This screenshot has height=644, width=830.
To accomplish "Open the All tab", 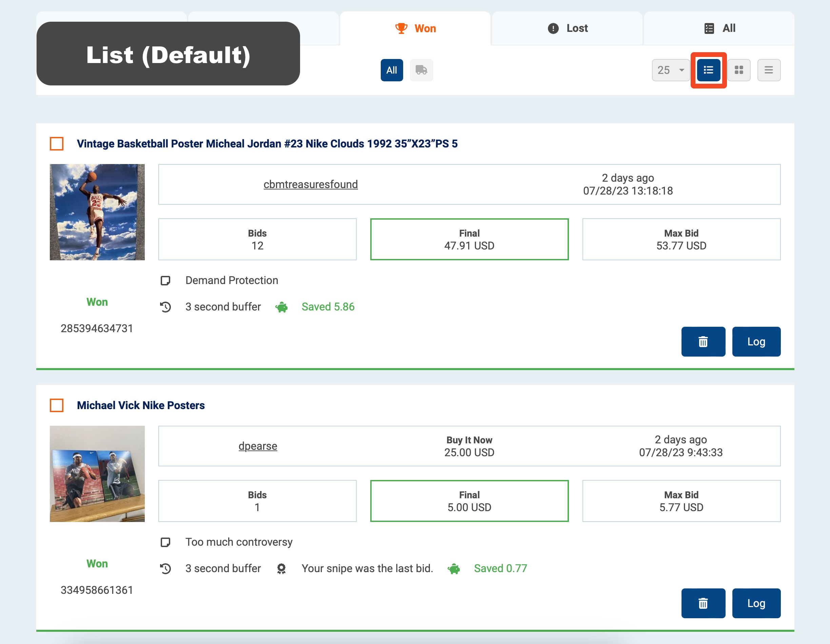I will coord(719,28).
